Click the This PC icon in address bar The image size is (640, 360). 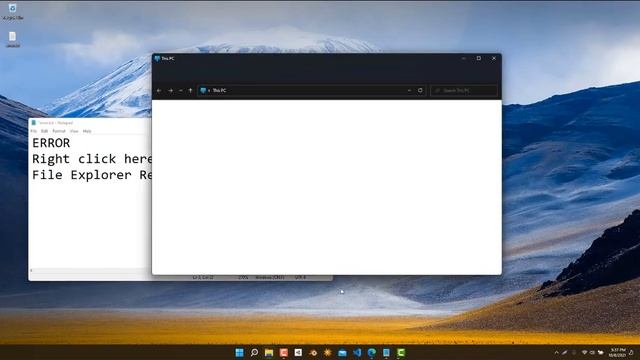[x=203, y=90]
